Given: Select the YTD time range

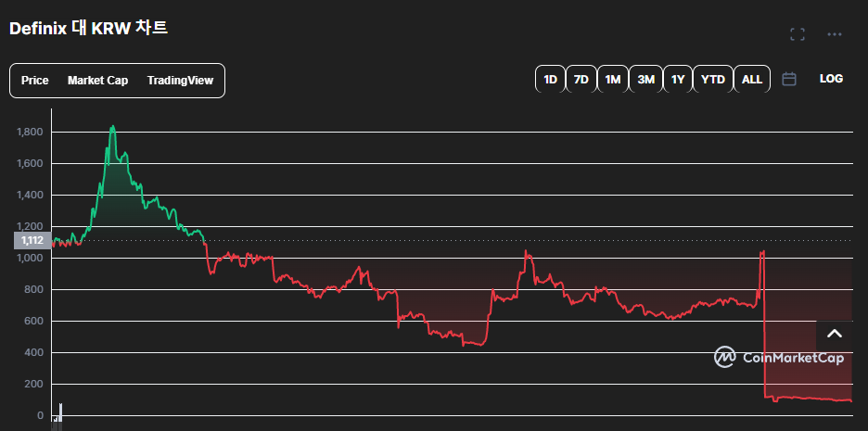Looking at the screenshot, I should [x=713, y=79].
